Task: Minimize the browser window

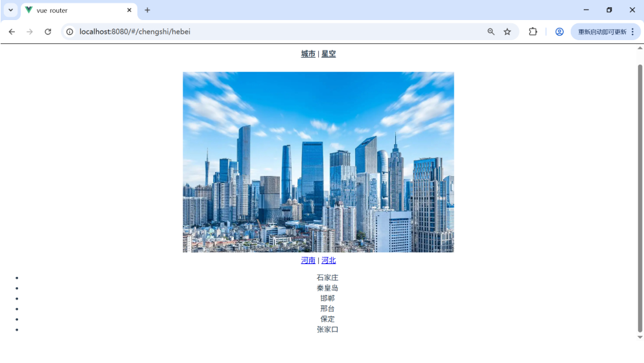Action: tap(586, 10)
